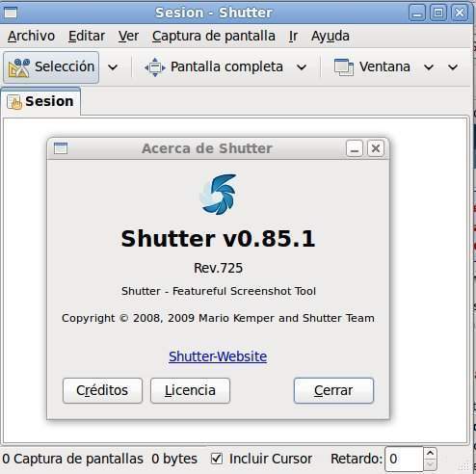This screenshot has width=476, height=474.
Task: Click the Créditos button
Action: pyautogui.click(x=102, y=390)
